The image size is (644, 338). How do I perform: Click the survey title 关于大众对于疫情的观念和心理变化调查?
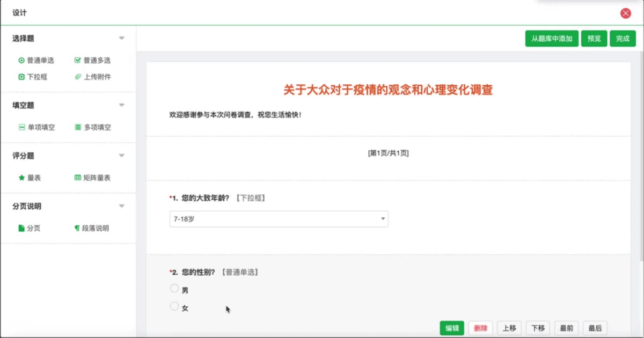click(388, 90)
